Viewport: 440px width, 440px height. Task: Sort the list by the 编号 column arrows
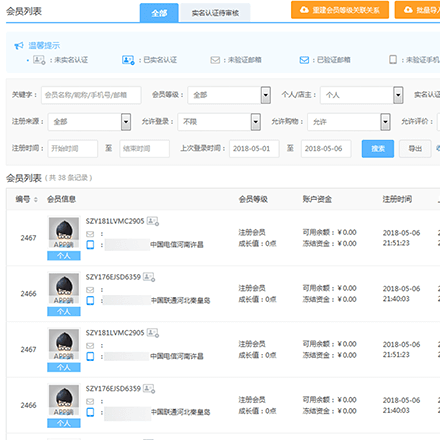36,200
